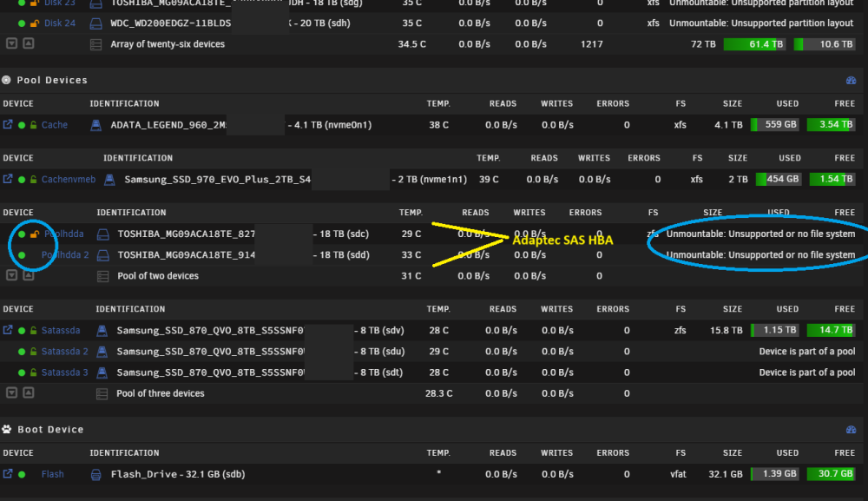Image resolution: width=868 pixels, height=501 pixels.
Task: Click the drive icon of TOSHIBA sdd disk
Action: pyautogui.click(x=103, y=255)
